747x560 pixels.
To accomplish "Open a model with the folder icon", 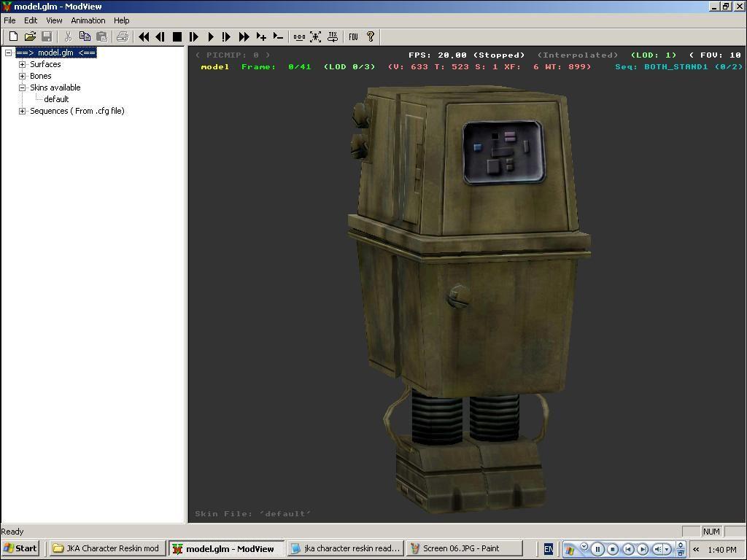I will pyautogui.click(x=30, y=36).
